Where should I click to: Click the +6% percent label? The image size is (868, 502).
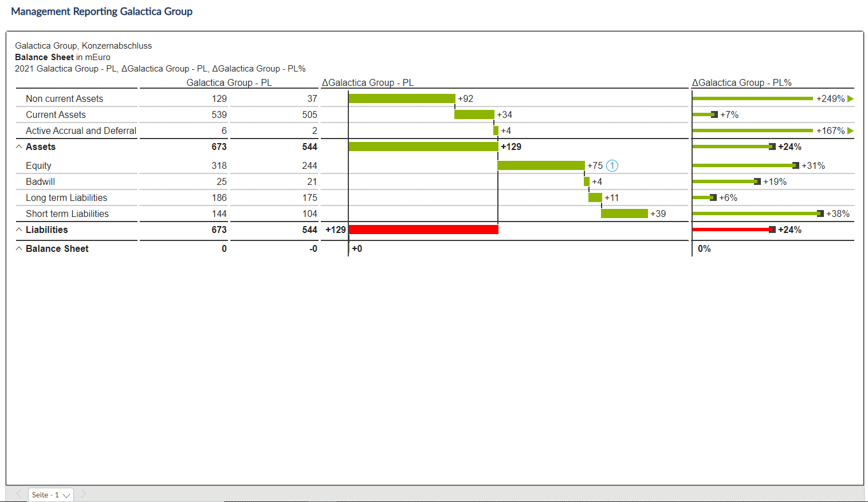(728, 197)
